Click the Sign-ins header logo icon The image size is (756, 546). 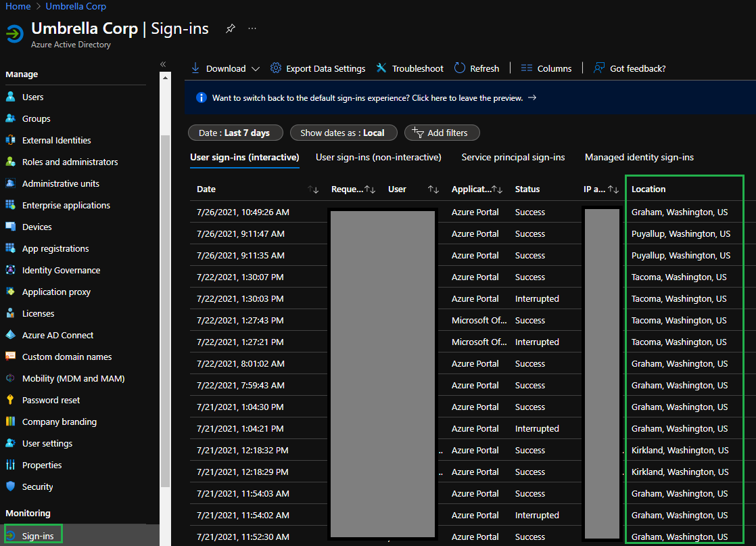click(x=14, y=34)
